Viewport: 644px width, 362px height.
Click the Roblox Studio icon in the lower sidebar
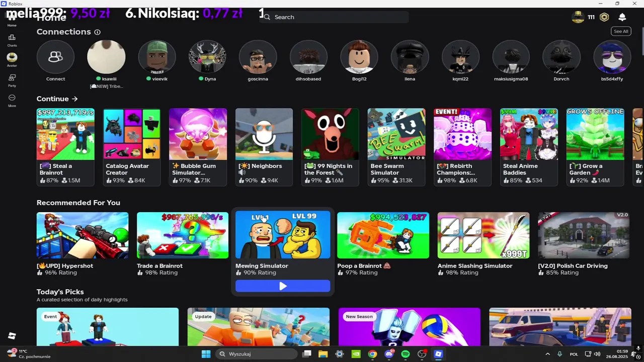coord(12,336)
